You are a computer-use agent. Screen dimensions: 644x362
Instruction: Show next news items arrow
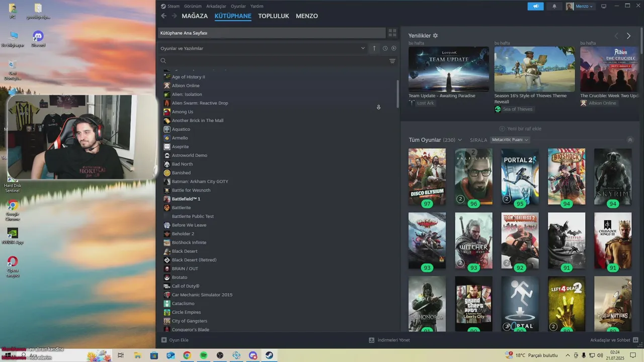[628, 36]
